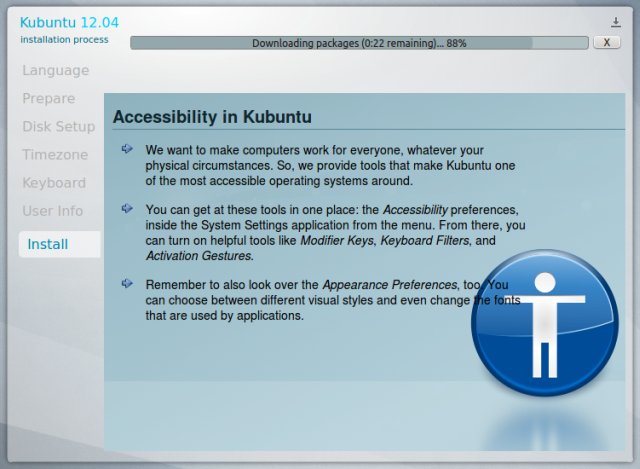Click the "installation process" subtitle

click(x=64, y=40)
